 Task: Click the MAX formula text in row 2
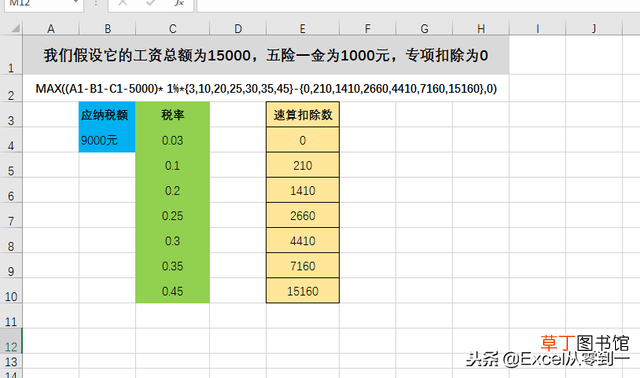266,89
